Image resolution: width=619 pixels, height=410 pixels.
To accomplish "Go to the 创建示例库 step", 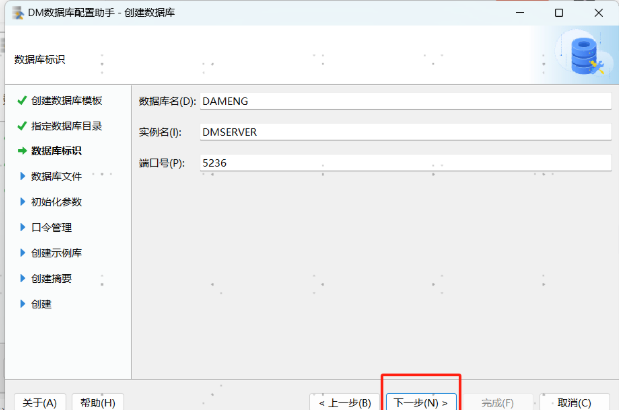I will (x=56, y=253).
